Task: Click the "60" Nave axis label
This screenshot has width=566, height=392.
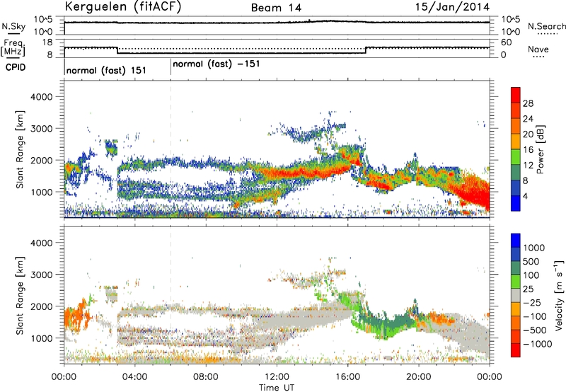Action: click(506, 42)
